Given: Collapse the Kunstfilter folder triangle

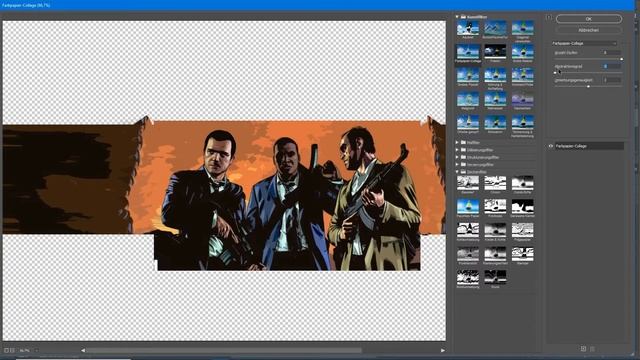Looking at the screenshot, I should tap(457, 17).
